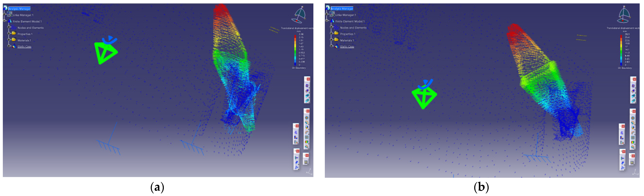Close the top floating toolbar in panel (a)

coord(308,79)
